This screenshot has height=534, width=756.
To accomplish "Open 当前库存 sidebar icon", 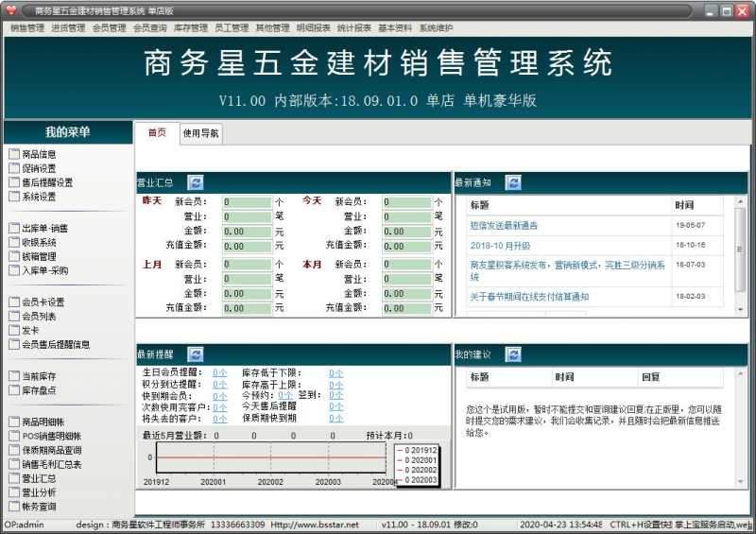I will tap(14, 376).
